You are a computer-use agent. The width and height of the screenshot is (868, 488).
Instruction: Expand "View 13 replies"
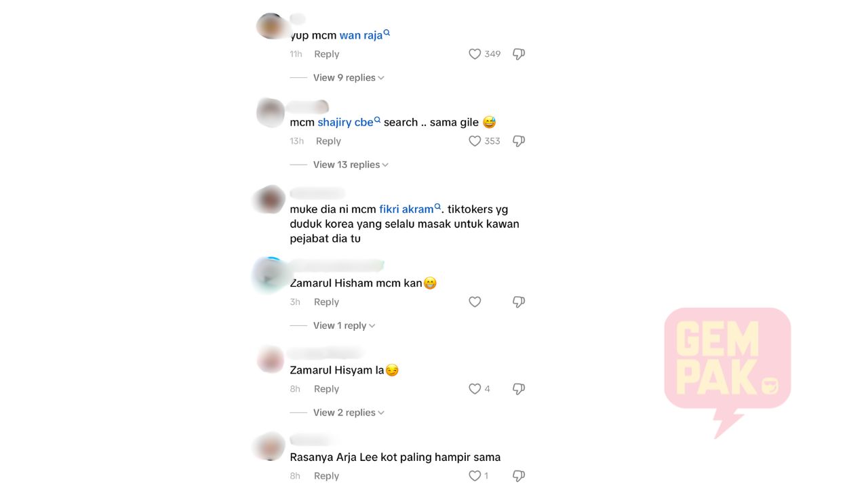351,165
